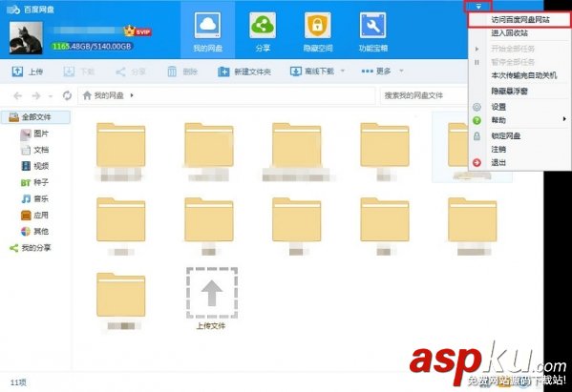Expand the 我的网盘 breadcrumb arrow
This screenshot has width=572, height=392.
point(132,95)
